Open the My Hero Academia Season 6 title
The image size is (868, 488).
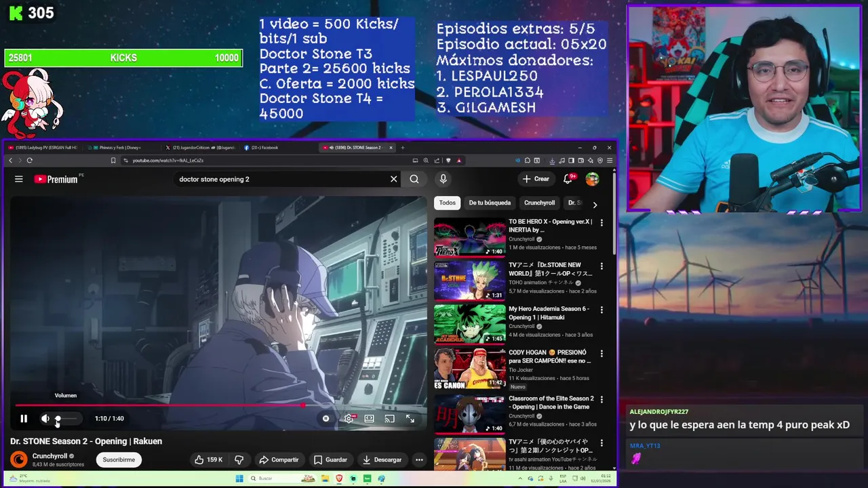(549, 313)
